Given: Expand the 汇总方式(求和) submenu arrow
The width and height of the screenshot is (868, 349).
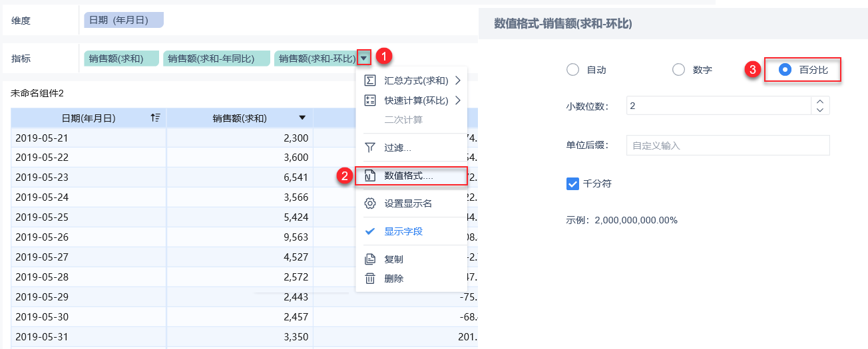Looking at the screenshot, I should click(458, 81).
